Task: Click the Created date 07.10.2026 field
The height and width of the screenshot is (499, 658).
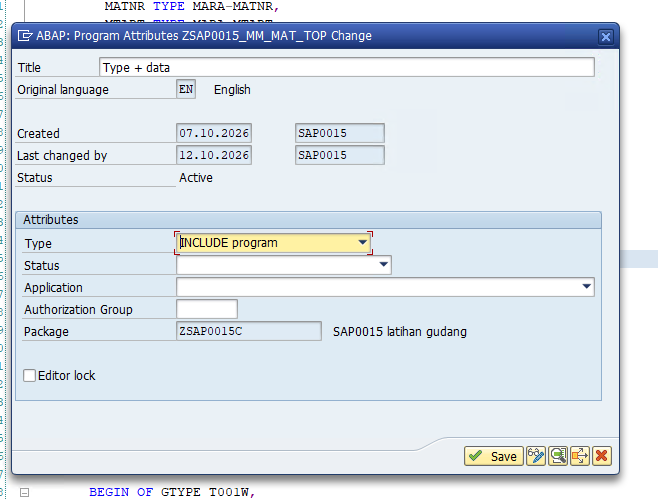Action: 214,133
